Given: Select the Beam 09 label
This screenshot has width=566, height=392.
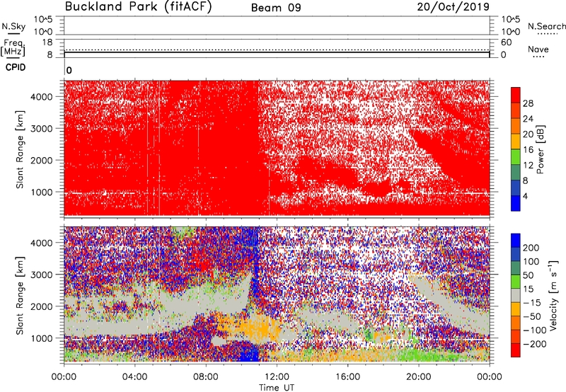Looking at the screenshot, I should coord(276,8).
